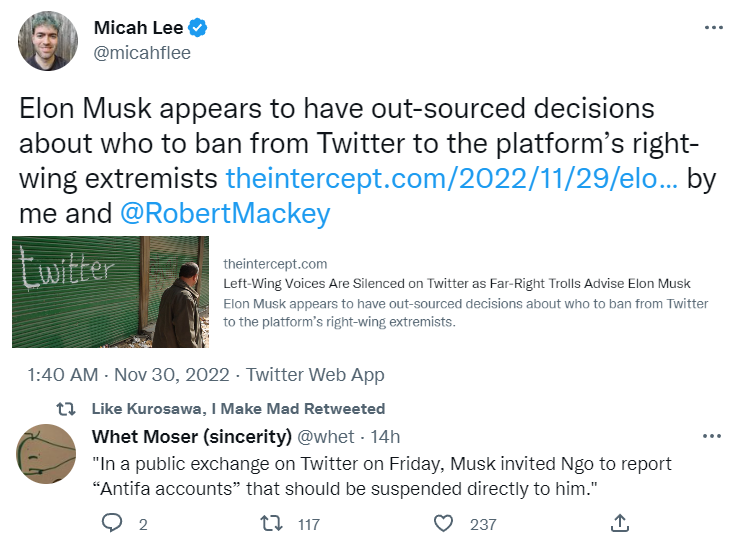Click the 14h timestamp on Whet's tweet

386,436
